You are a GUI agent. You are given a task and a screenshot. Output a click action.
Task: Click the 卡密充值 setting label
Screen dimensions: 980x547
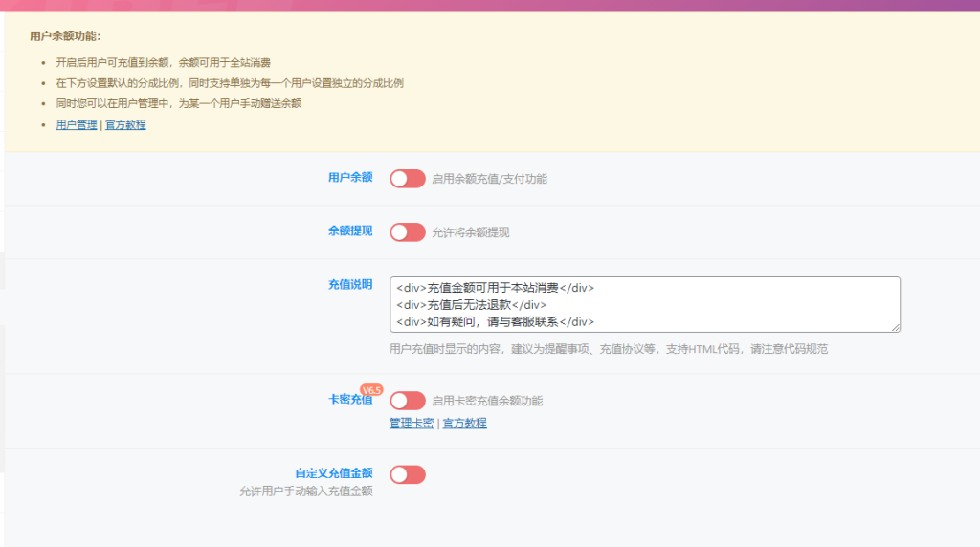click(350, 400)
